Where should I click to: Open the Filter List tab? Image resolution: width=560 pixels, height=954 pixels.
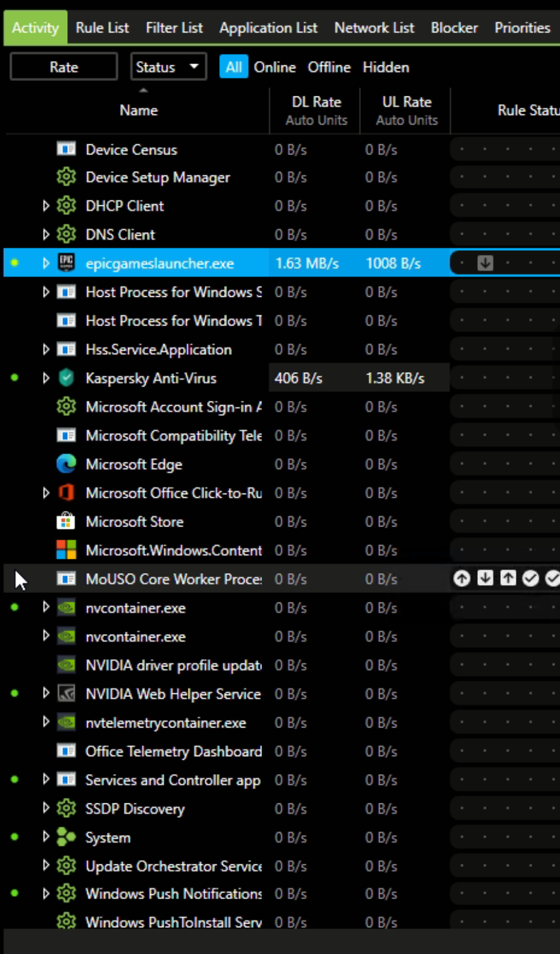[174, 28]
